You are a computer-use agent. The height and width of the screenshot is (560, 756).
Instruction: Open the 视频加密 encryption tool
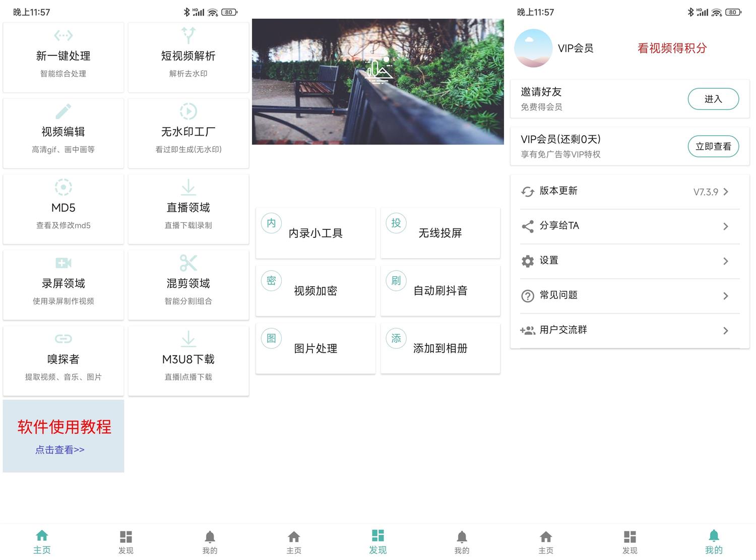point(315,290)
